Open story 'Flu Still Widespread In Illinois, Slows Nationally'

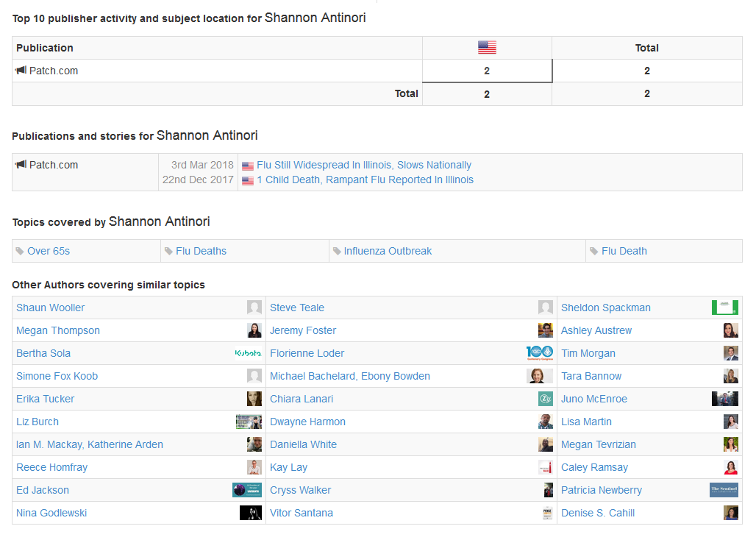click(x=364, y=165)
